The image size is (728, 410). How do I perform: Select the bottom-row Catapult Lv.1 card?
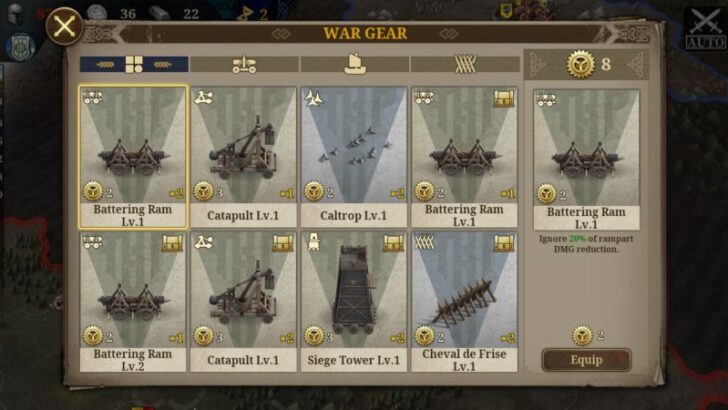pos(243,302)
